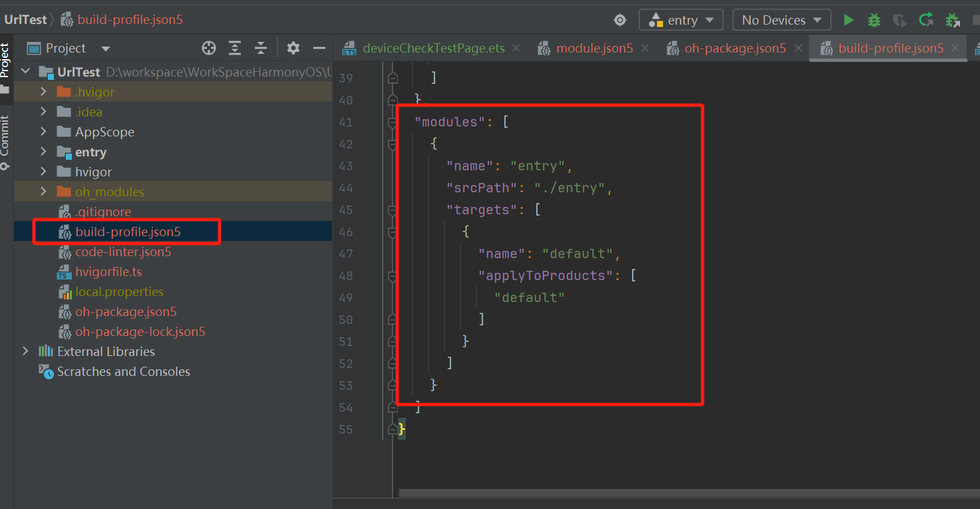Click the target icon left of entry selector
Viewport: 980px width, 509px height.
[x=620, y=20]
